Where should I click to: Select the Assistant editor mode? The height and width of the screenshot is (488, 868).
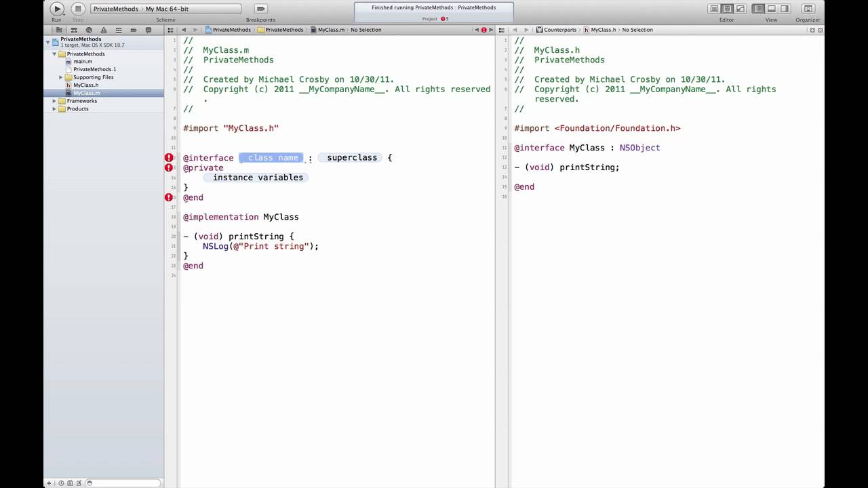click(727, 9)
